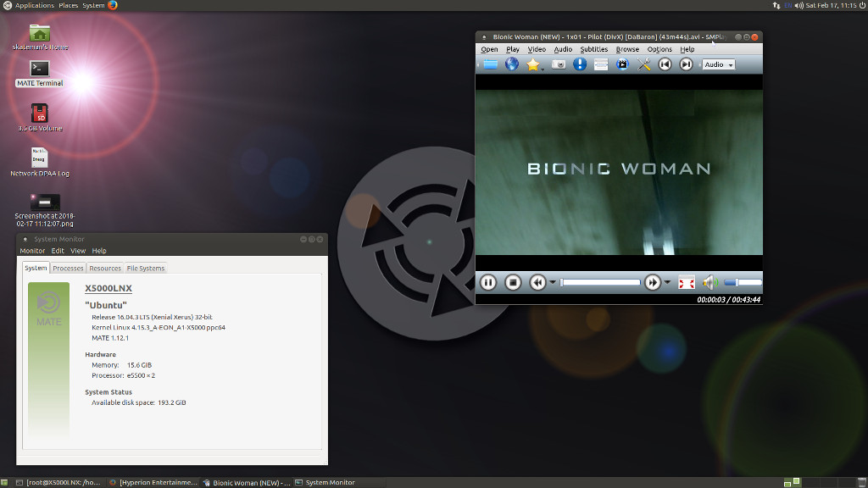
Task: Switch to System Monitor taskbar button
Action: [339, 482]
